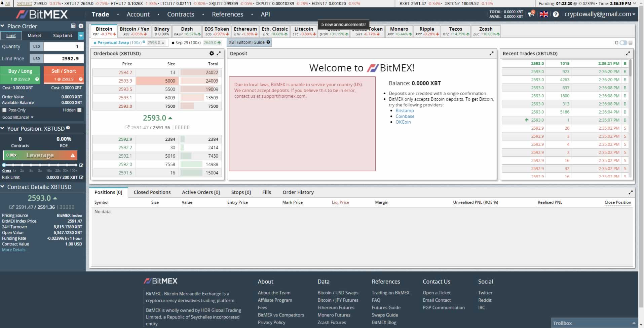Enable the Hidden order checkbox
644x328 pixels.
(x=79, y=110)
